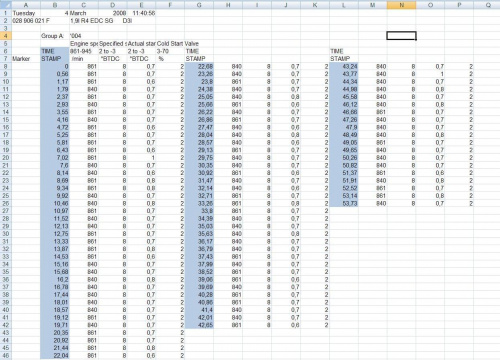The image size is (500, 360).
Task: Click the Select All corner triangle
Action: pos(6,5)
